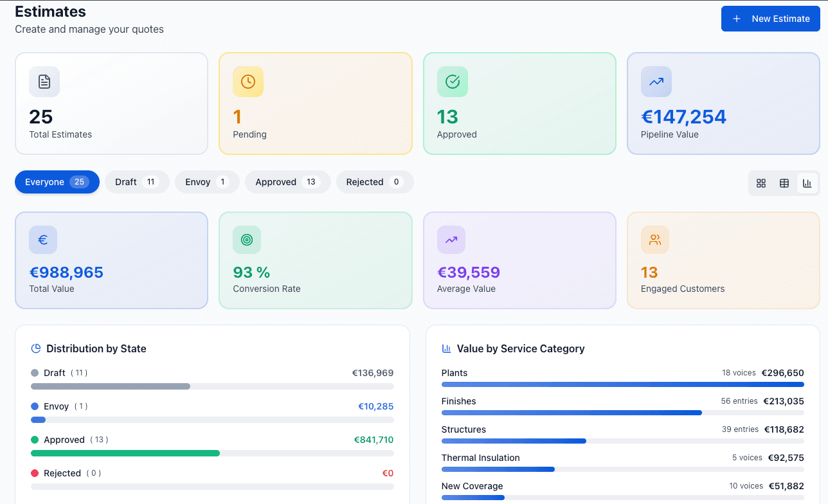Filter estimates by Rejected

click(375, 182)
